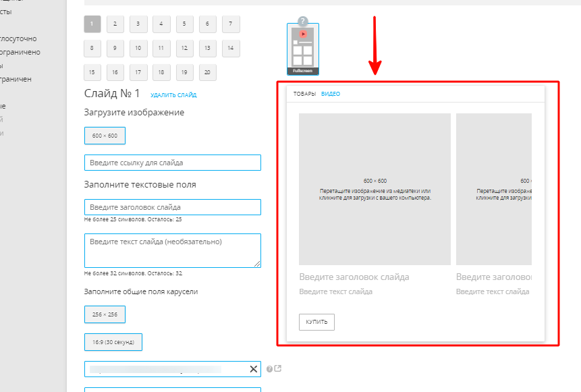Select slide number 18

click(161, 73)
